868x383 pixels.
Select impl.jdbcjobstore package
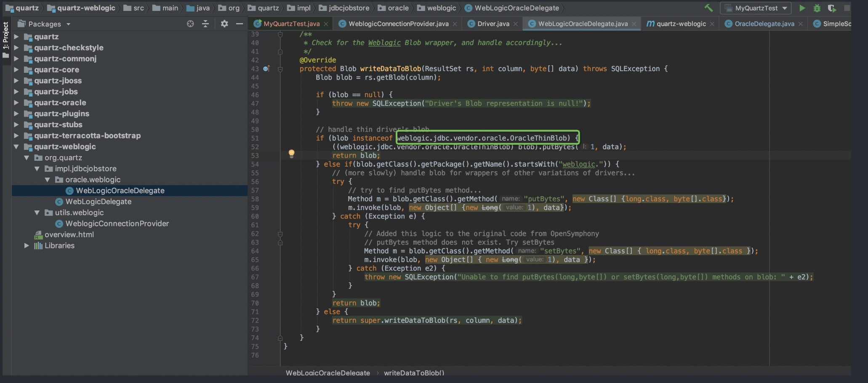point(85,168)
